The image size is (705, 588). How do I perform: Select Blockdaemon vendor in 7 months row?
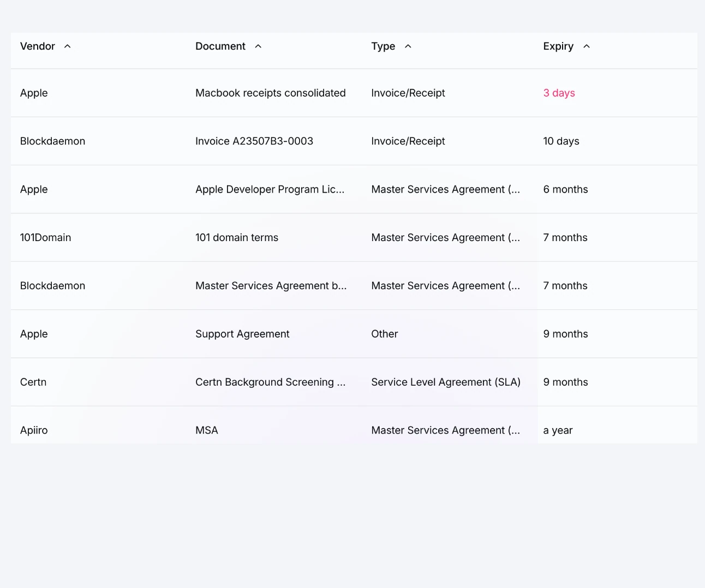[x=53, y=286]
